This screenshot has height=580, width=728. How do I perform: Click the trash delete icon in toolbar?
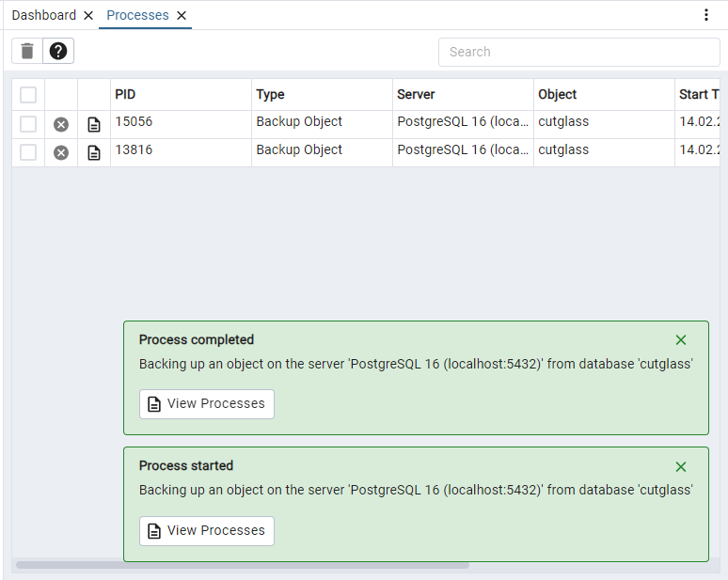(x=27, y=52)
